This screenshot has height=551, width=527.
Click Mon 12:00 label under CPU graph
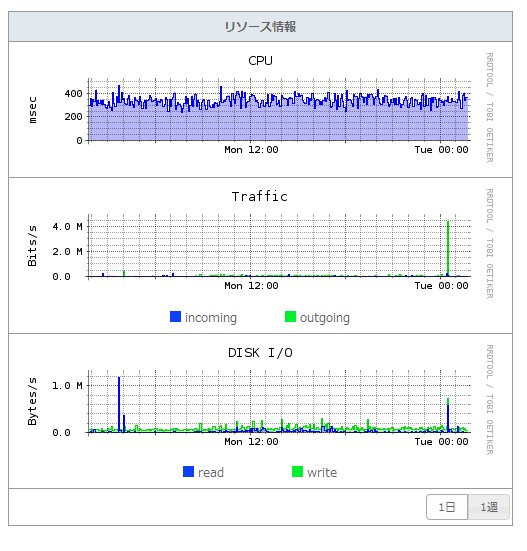pos(251,150)
